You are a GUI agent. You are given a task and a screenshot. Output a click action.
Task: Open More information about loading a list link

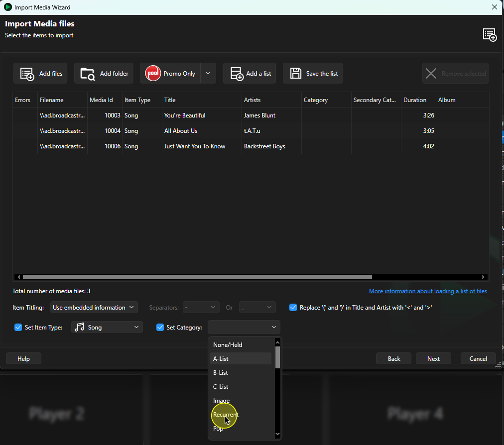428,291
